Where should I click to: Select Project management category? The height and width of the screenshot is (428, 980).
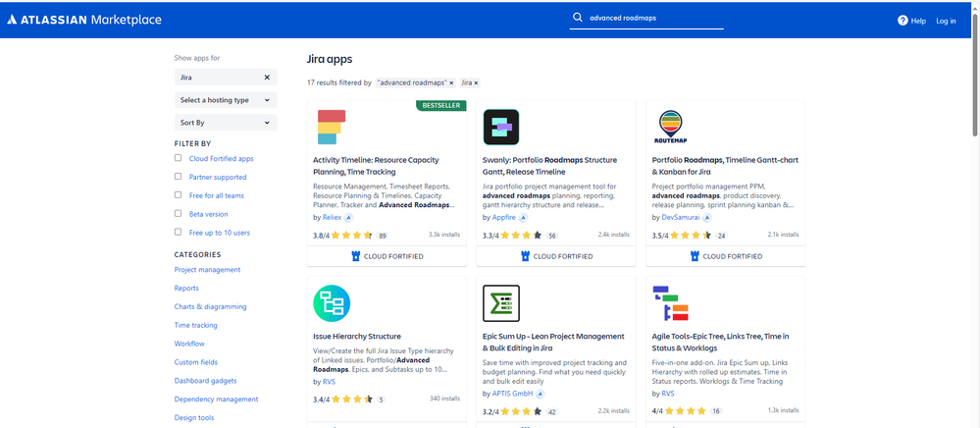coord(207,270)
